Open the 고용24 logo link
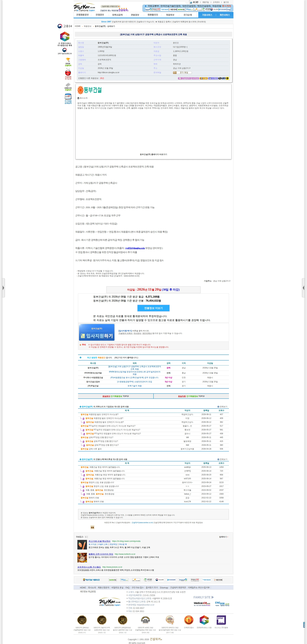307x644 pixels. pos(65,26)
